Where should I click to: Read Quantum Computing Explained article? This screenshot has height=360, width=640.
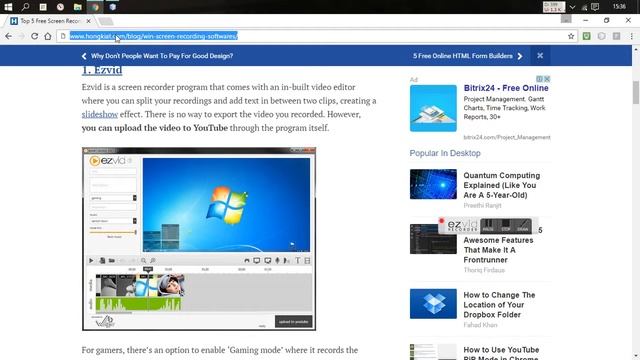[502, 185]
